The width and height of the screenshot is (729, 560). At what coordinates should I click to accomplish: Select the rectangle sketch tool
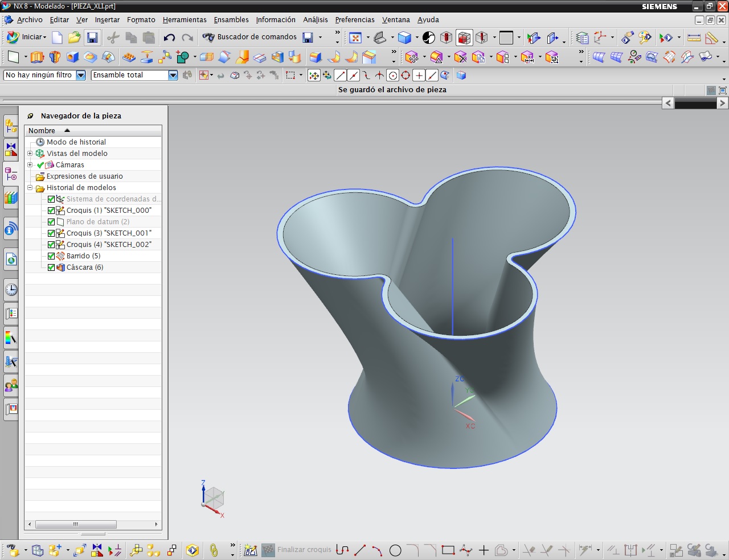(x=448, y=550)
